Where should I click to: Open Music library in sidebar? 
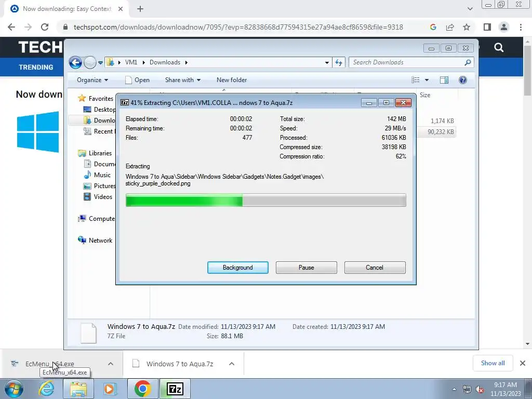(x=102, y=175)
